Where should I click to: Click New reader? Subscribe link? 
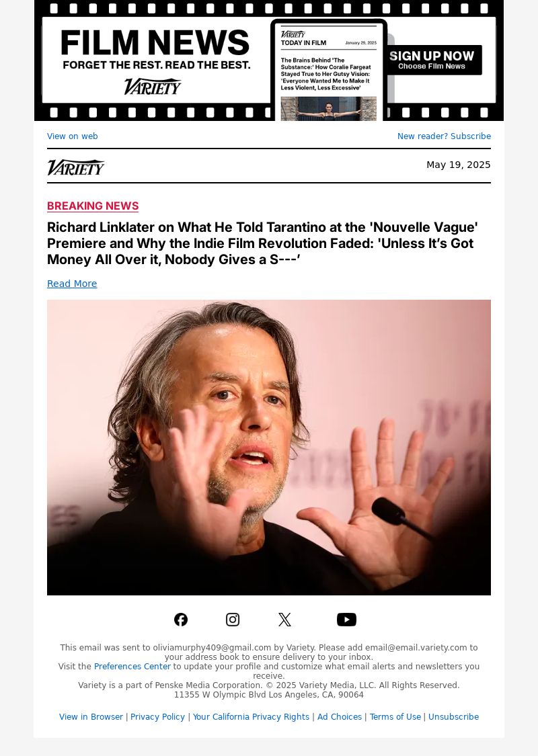click(444, 136)
